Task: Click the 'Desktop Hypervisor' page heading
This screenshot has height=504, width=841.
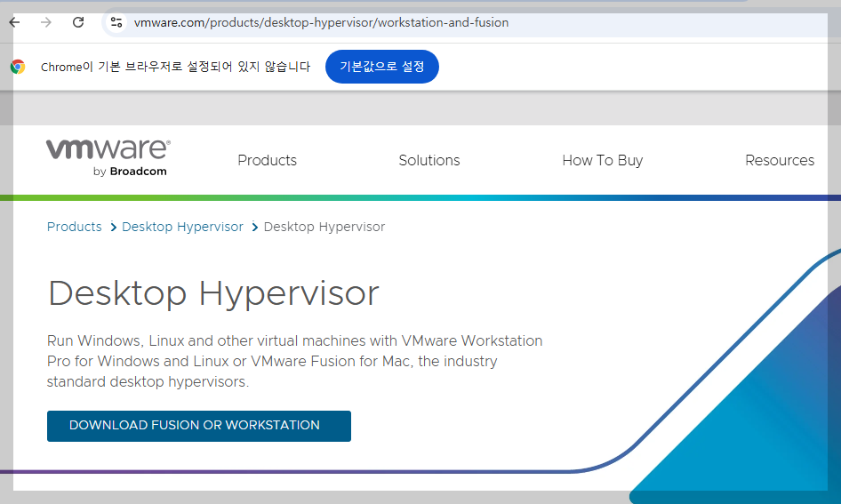Action: pos(213,294)
